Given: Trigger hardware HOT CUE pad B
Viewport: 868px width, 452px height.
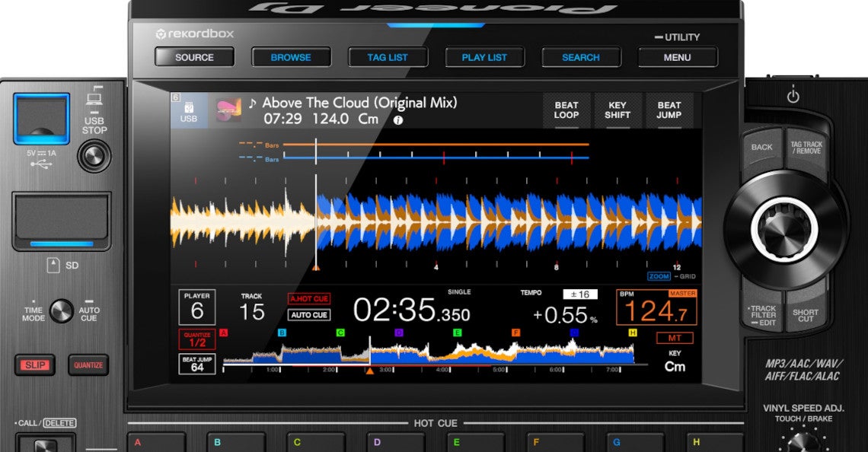Looking at the screenshot, I should tap(236, 443).
